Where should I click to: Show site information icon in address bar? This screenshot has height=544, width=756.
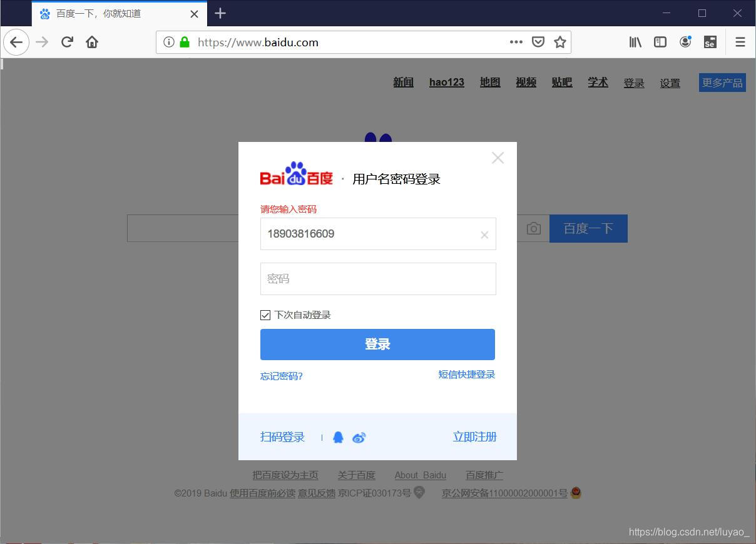(168, 42)
